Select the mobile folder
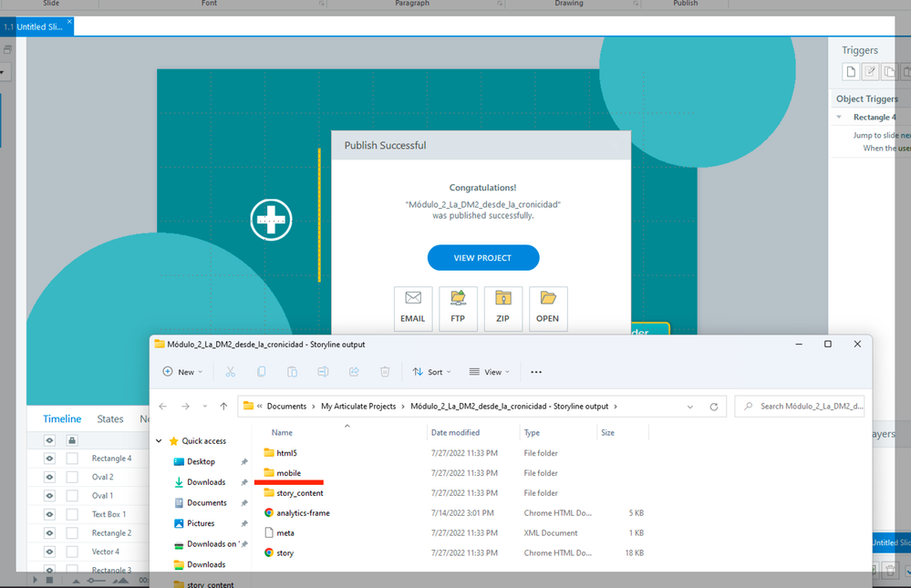This screenshot has height=588, width=911. tap(289, 473)
